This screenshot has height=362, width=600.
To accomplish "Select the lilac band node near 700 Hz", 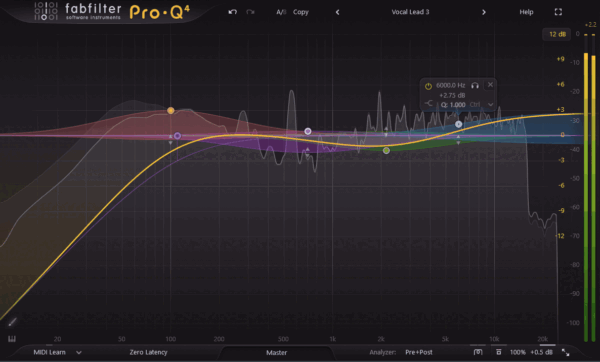I will (308, 131).
